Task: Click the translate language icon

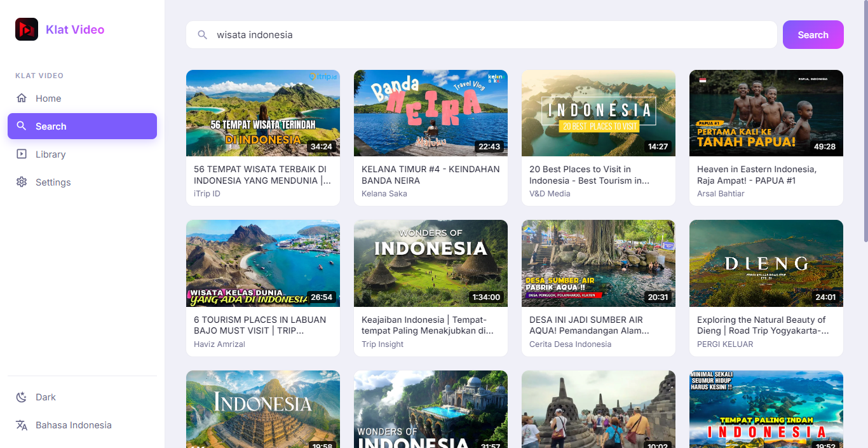Action: [22, 425]
